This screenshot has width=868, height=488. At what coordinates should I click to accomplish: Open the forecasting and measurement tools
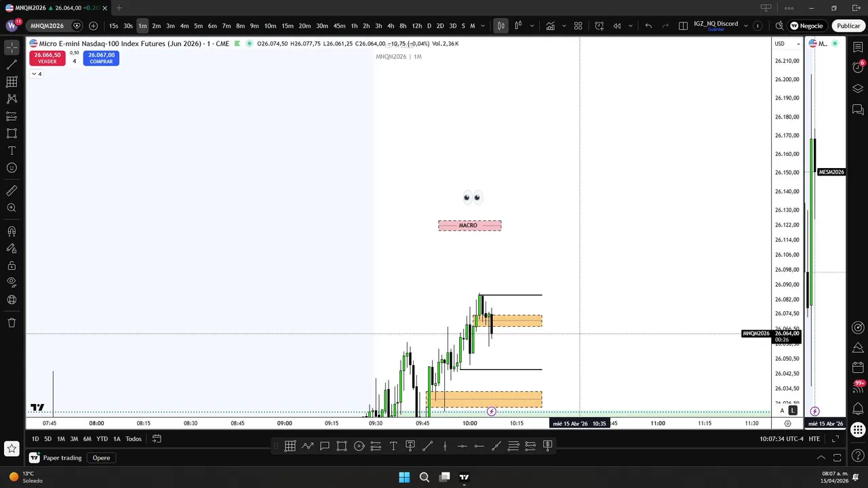coord(12,117)
